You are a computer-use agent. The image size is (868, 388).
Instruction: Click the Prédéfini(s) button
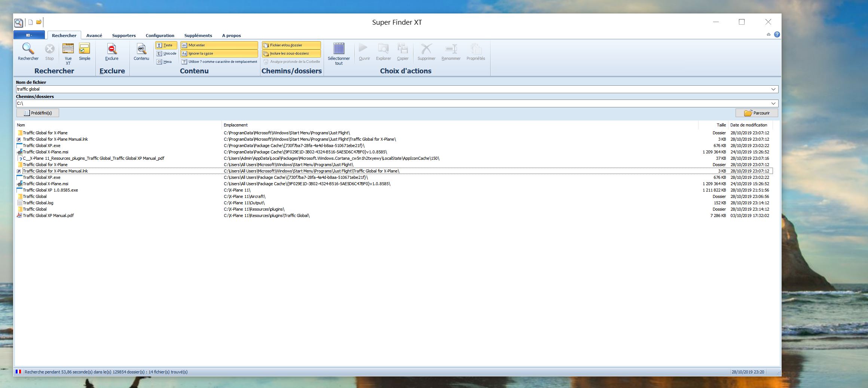[x=38, y=113]
